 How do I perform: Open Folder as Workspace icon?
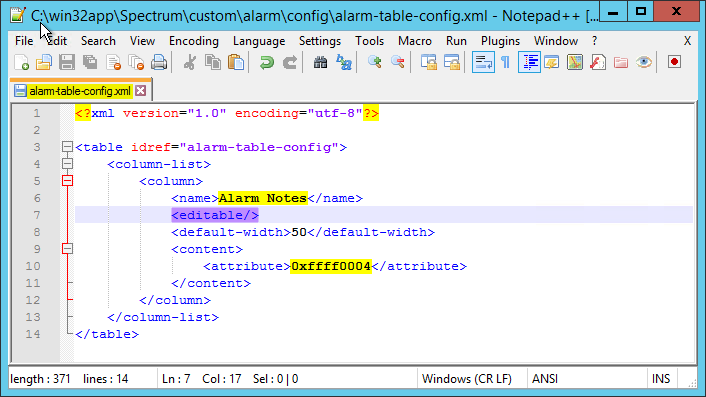(x=621, y=62)
